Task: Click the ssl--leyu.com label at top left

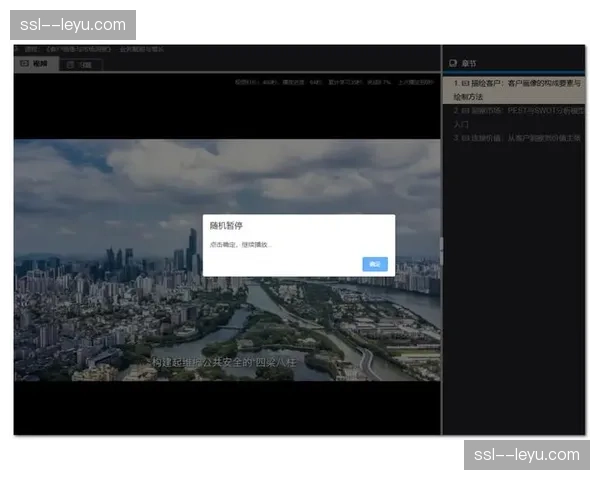Action: [72, 24]
